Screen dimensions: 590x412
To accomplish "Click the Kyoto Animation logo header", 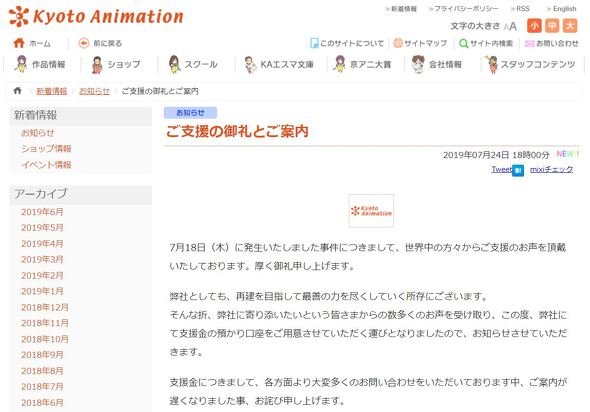I will 96,17.
